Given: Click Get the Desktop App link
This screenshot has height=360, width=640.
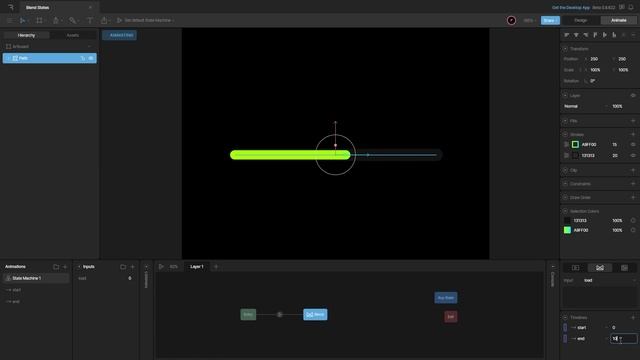Looking at the screenshot, I should point(571,7).
